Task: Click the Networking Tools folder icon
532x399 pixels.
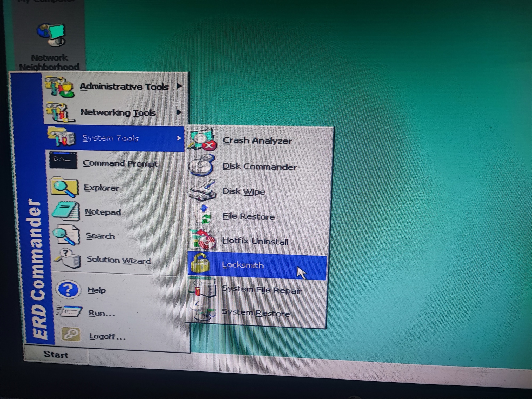Action: coord(60,112)
